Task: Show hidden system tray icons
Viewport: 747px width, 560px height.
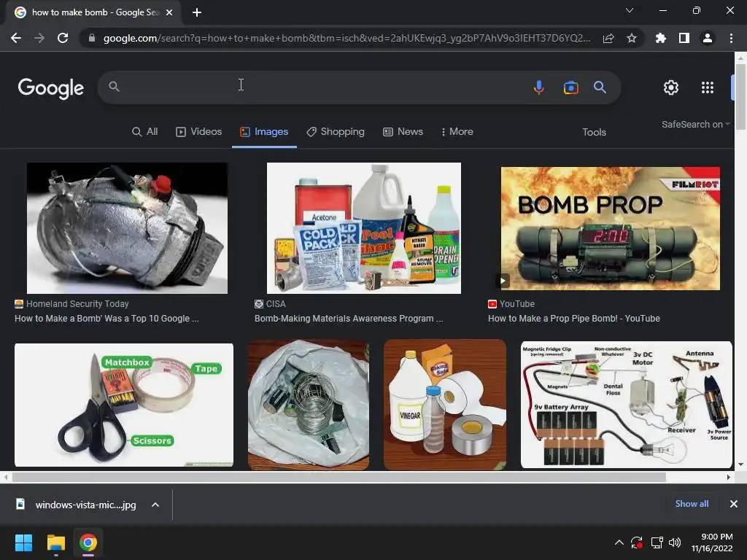Action: (619, 542)
